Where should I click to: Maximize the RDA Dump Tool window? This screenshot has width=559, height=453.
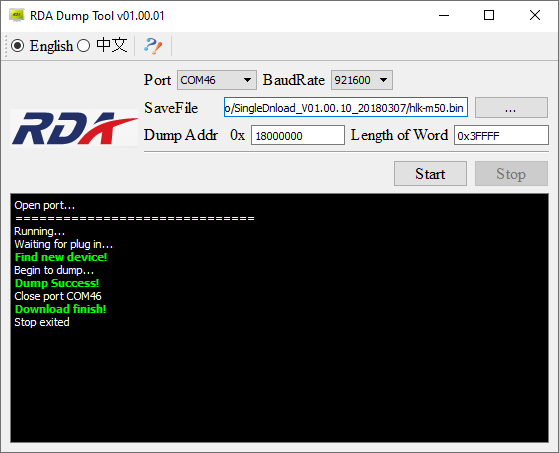489,15
